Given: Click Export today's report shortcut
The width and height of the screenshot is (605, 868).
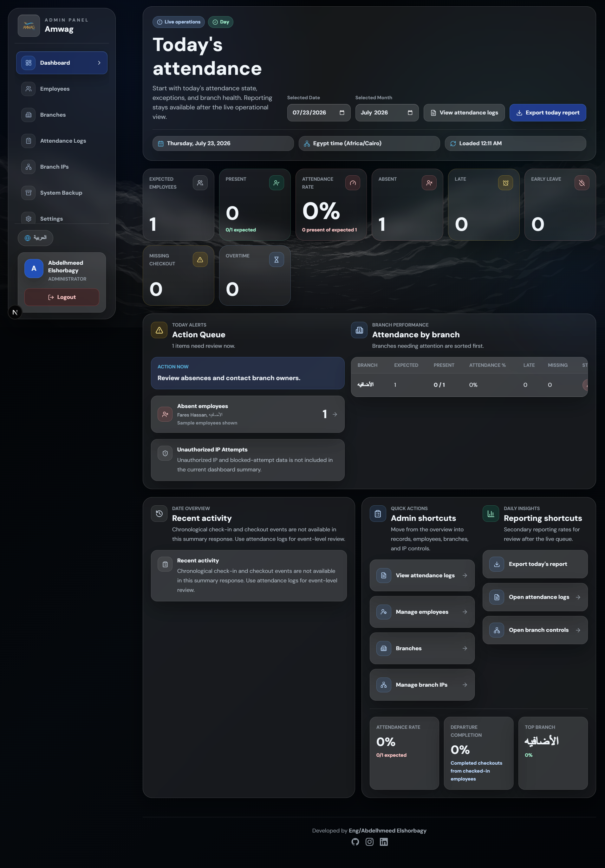Looking at the screenshot, I should pos(535,564).
